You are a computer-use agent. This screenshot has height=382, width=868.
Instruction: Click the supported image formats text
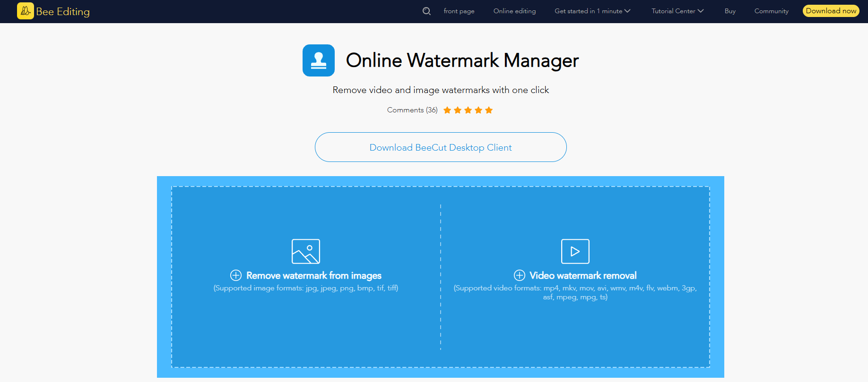[306, 288]
